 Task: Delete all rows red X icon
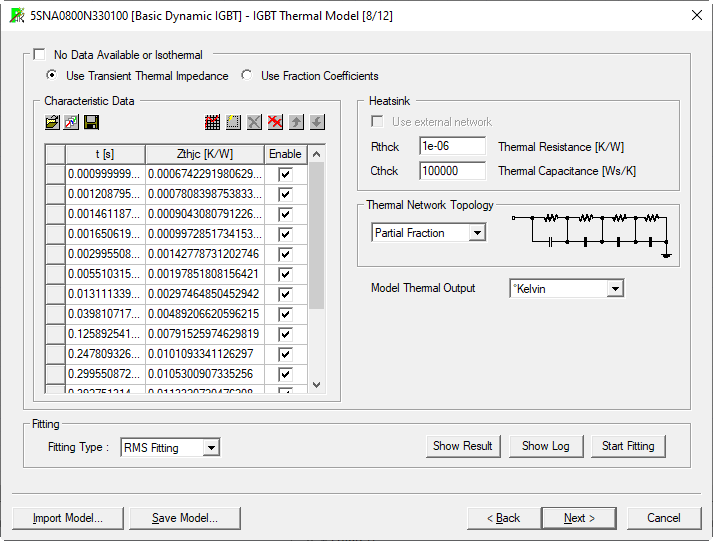275,122
